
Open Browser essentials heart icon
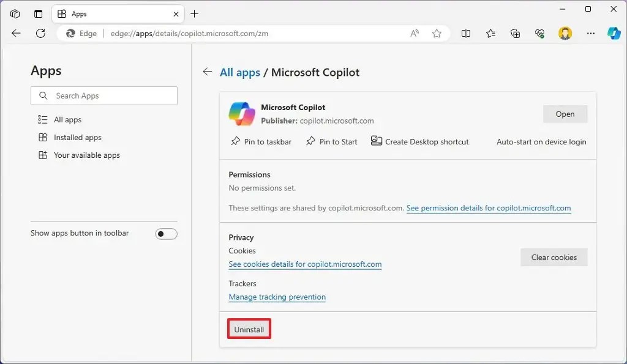539,34
